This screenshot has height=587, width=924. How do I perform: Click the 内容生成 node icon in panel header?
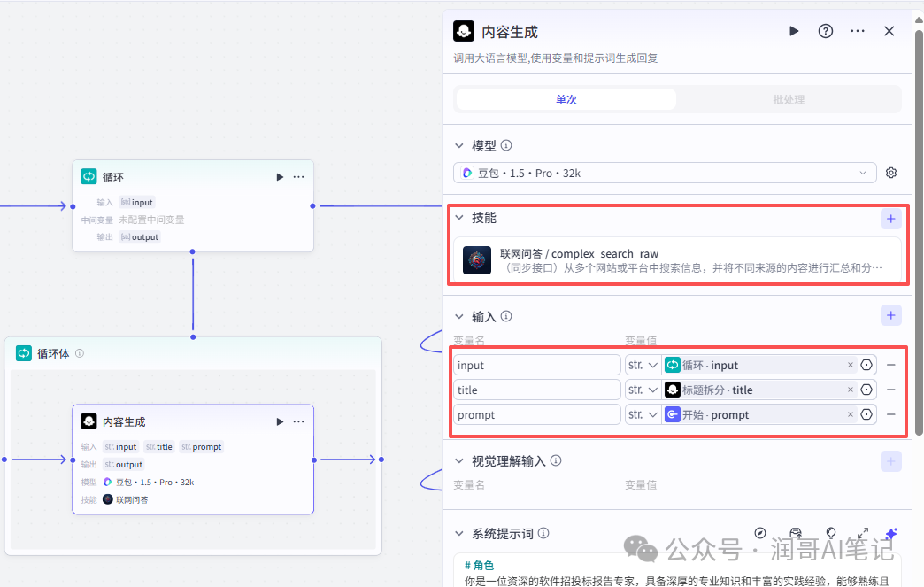464,31
